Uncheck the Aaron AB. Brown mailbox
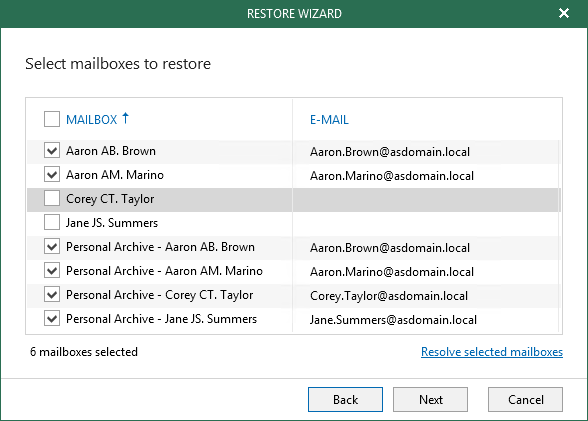The height and width of the screenshot is (421, 588). click(x=52, y=151)
